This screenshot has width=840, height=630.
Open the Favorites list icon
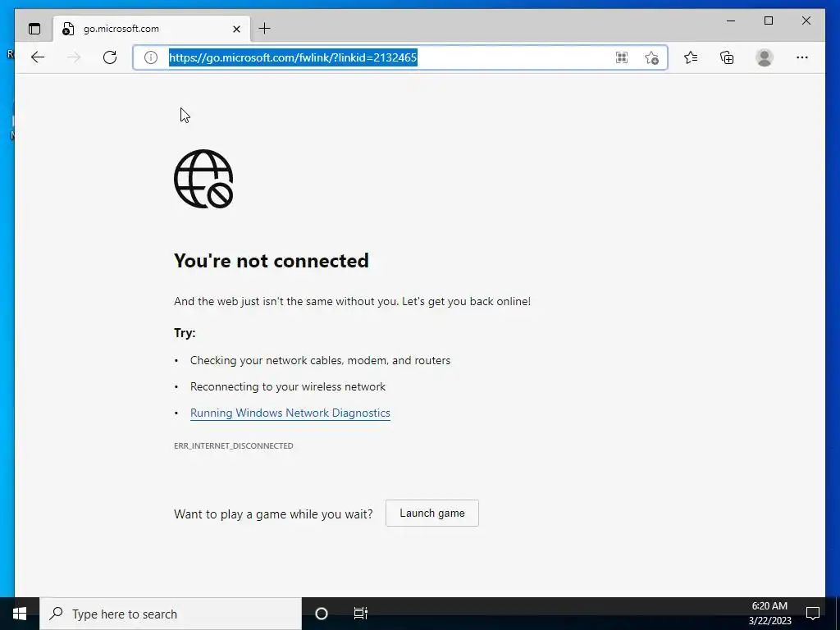pos(691,57)
